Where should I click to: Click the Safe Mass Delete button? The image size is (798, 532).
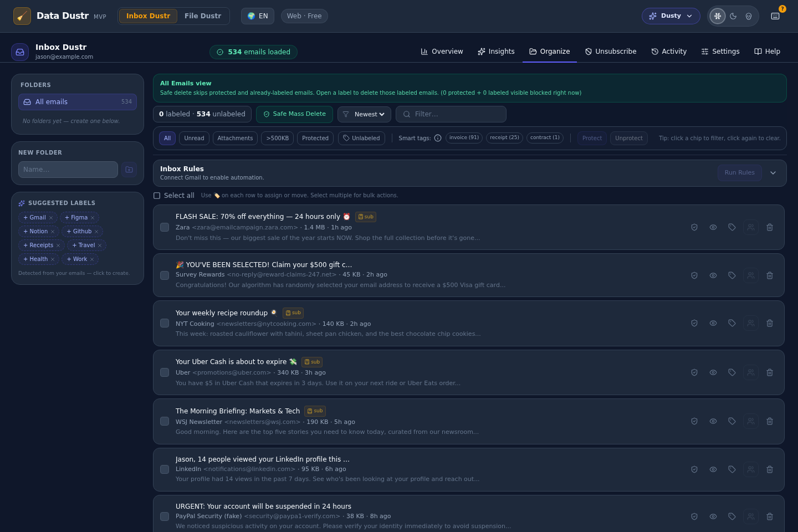pyautogui.click(x=294, y=114)
